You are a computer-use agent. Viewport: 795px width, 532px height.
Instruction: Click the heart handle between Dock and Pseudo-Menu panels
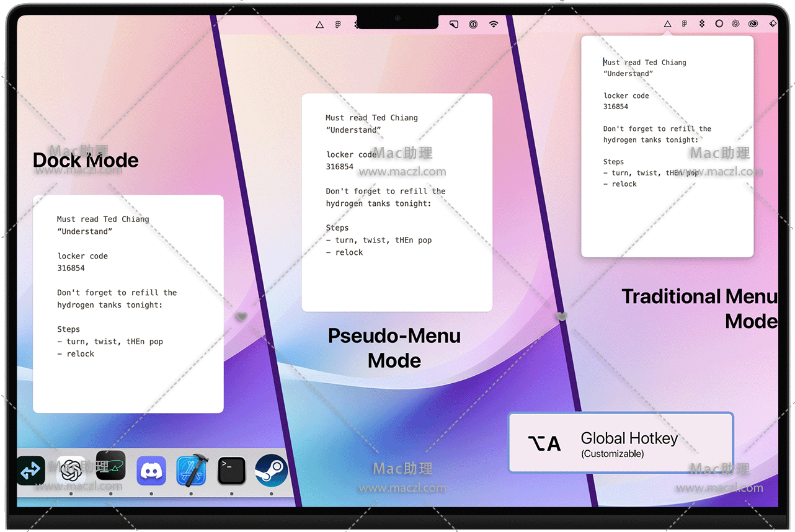(242, 316)
